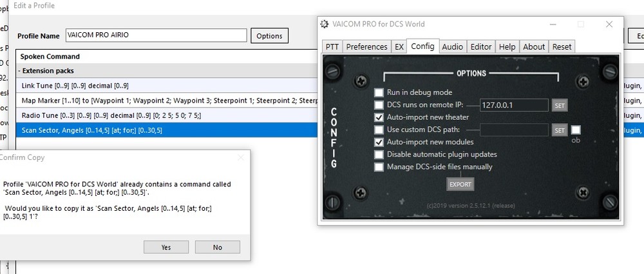Open the Help tab
This screenshot has width=644, height=274.
[x=507, y=47]
